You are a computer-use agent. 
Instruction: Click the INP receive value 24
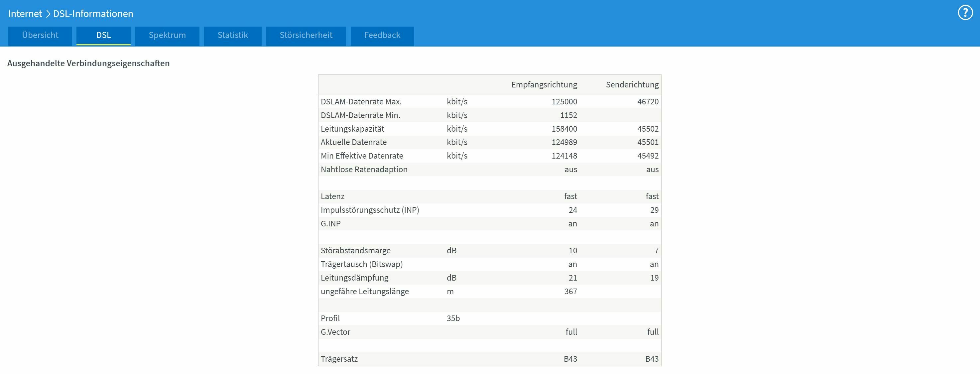(572, 210)
